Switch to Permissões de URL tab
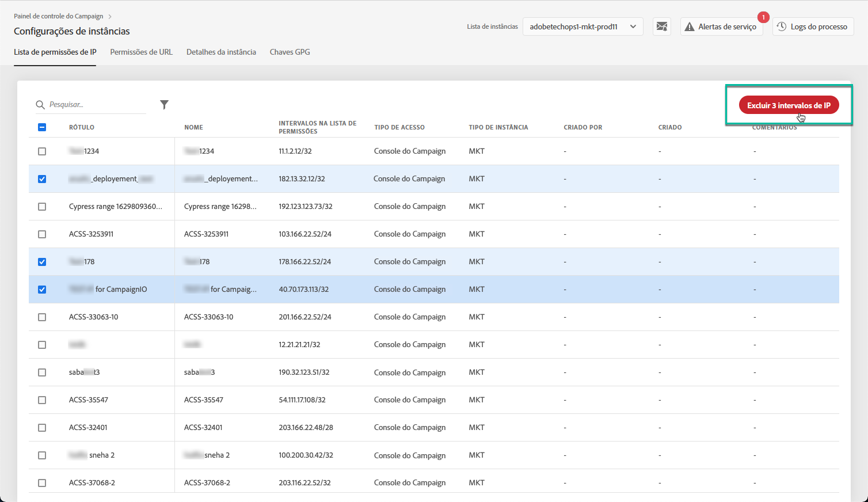Image resolution: width=868 pixels, height=502 pixels. click(141, 52)
